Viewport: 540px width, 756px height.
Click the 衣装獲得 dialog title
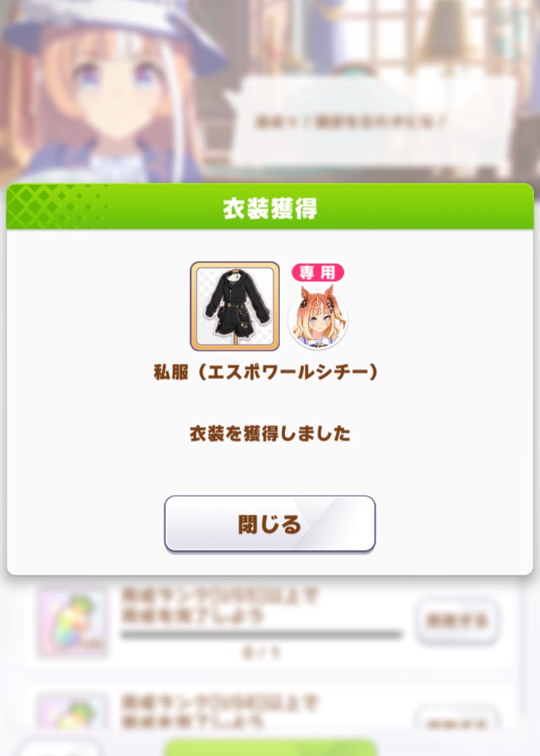[270, 208]
